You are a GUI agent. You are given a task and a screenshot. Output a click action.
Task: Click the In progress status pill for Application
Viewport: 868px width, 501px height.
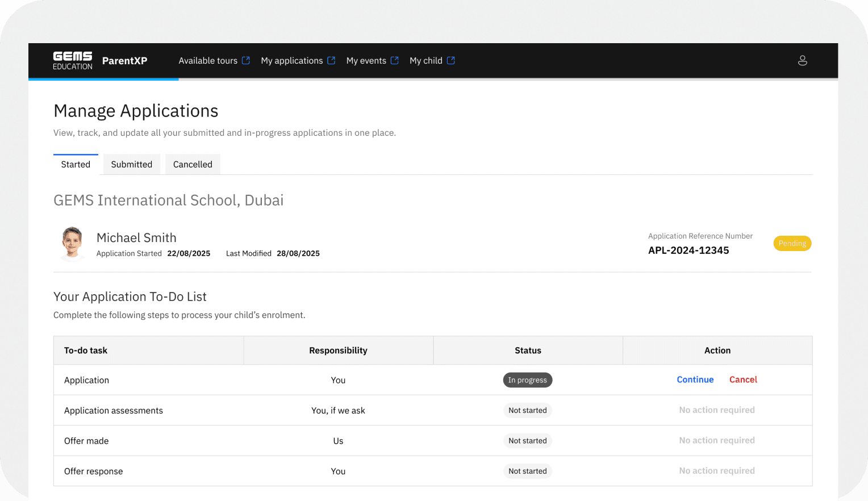coord(528,379)
